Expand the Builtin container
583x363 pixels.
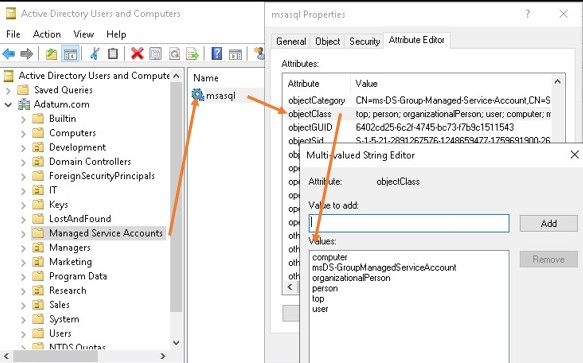click(23, 119)
